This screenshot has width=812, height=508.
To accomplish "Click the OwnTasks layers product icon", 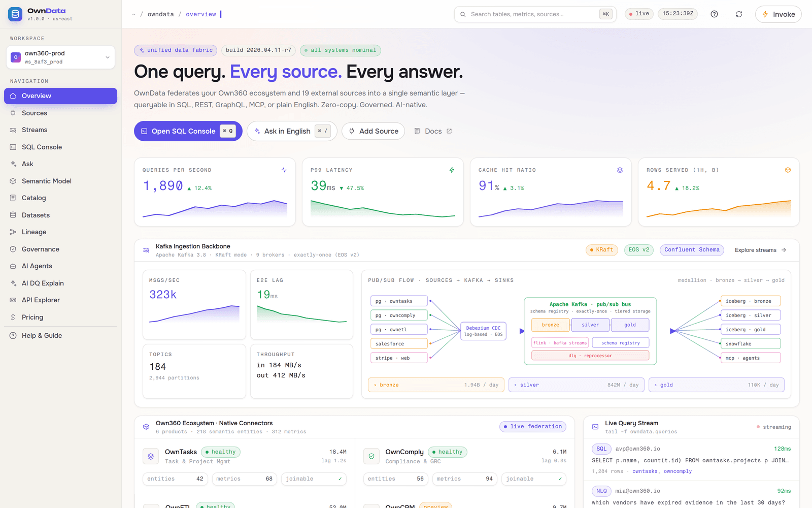I will pyautogui.click(x=151, y=456).
